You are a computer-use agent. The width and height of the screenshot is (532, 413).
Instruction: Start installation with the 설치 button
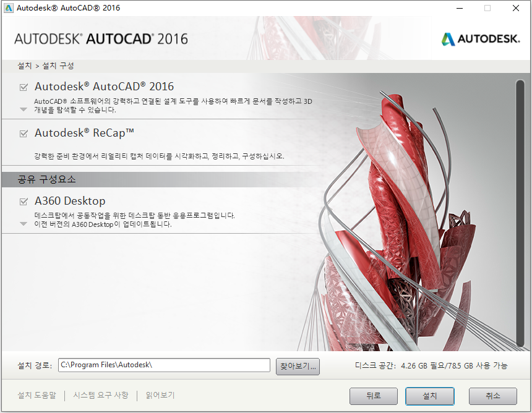tap(429, 396)
